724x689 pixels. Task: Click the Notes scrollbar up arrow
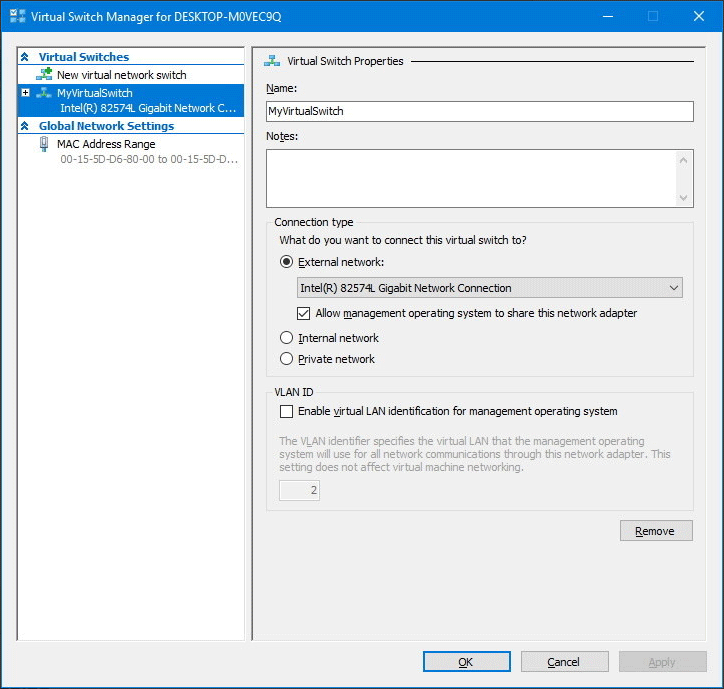click(684, 161)
